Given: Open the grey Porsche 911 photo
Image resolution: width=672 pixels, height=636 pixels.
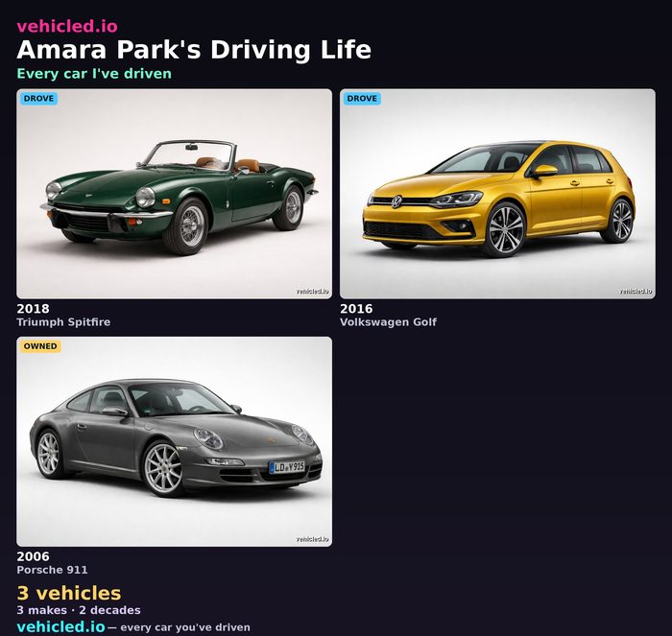Looking at the screenshot, I should coord(175,441).
